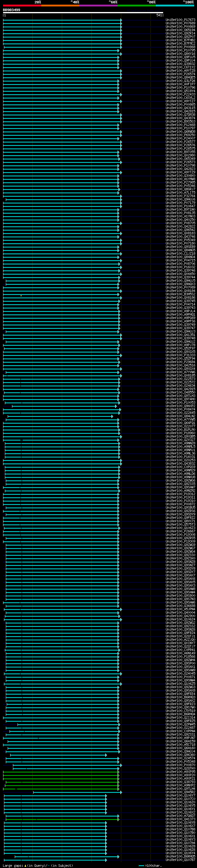
Task: Select hit label UniRef100_P10795
Action: pyautogui.click(x=180, y=50)
